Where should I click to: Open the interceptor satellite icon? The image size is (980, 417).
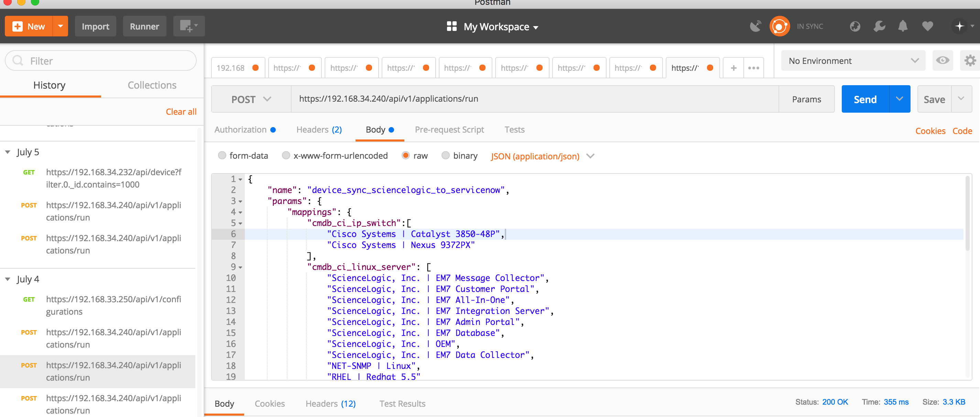(755, 26)
